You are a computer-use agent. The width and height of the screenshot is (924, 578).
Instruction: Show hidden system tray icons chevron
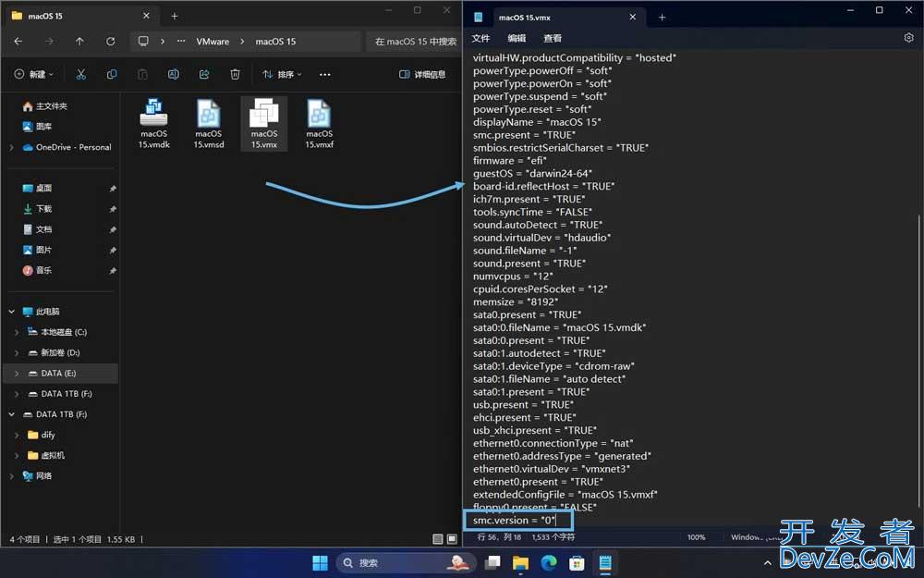[x=767, y=563]
